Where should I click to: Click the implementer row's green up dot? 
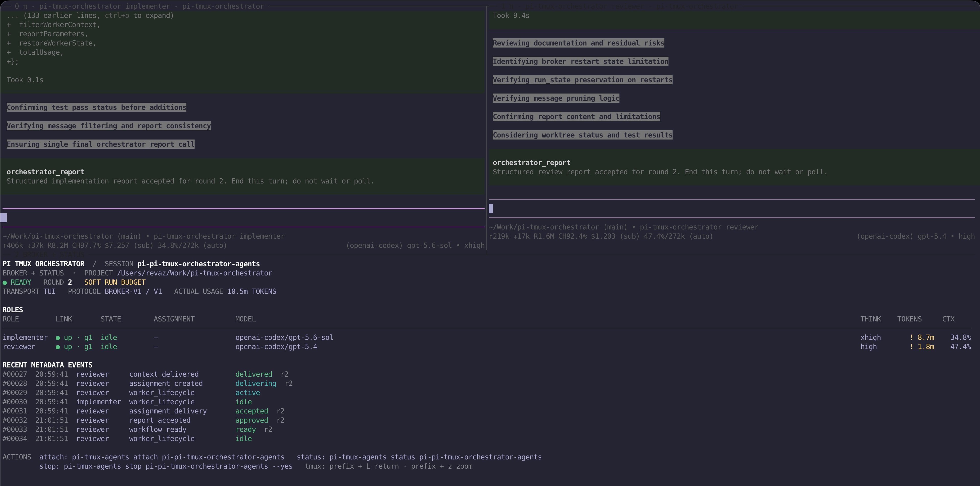(x=58, y=338)
